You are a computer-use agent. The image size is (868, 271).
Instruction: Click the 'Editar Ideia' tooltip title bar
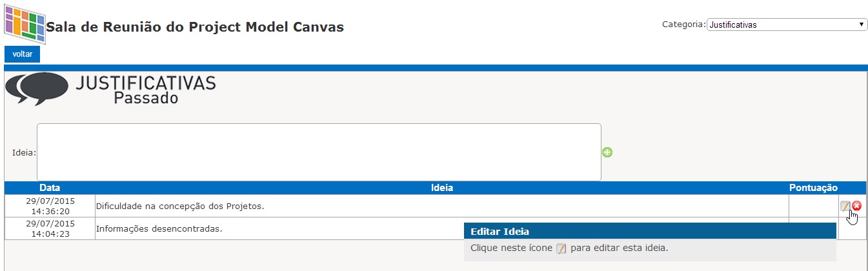pos(650,231)
